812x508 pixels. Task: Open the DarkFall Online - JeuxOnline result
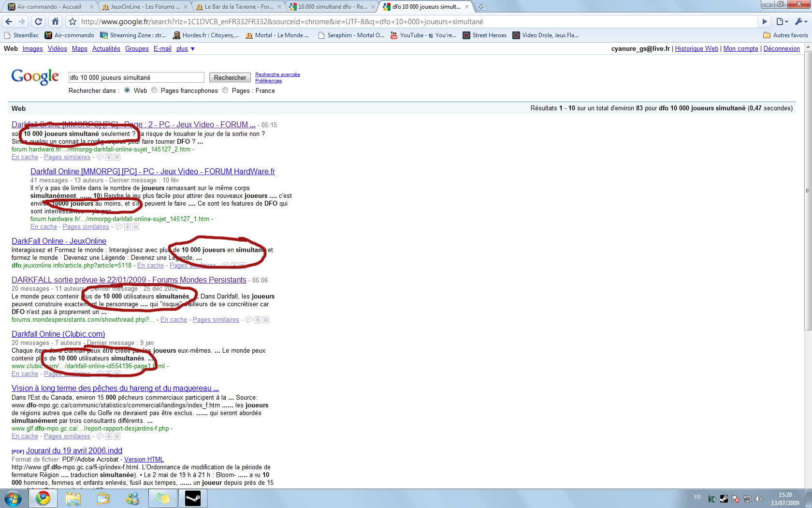[59, 241]
